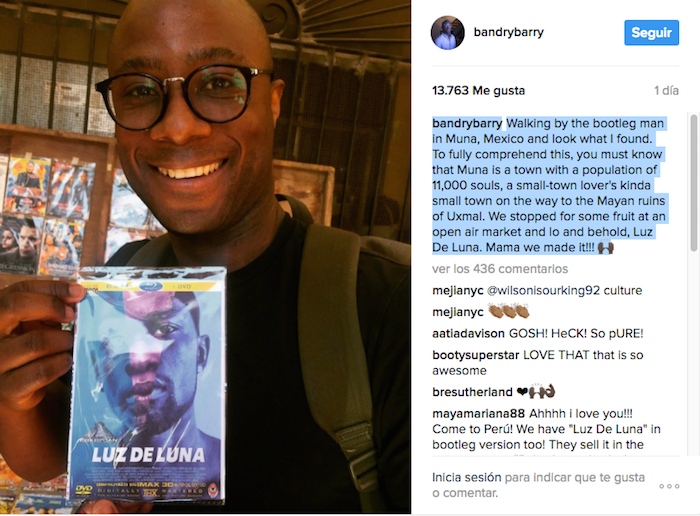Open the first mejianyc commenter profile
The height and width of the screenshot is (516, 700).
(x=458, y=290)
